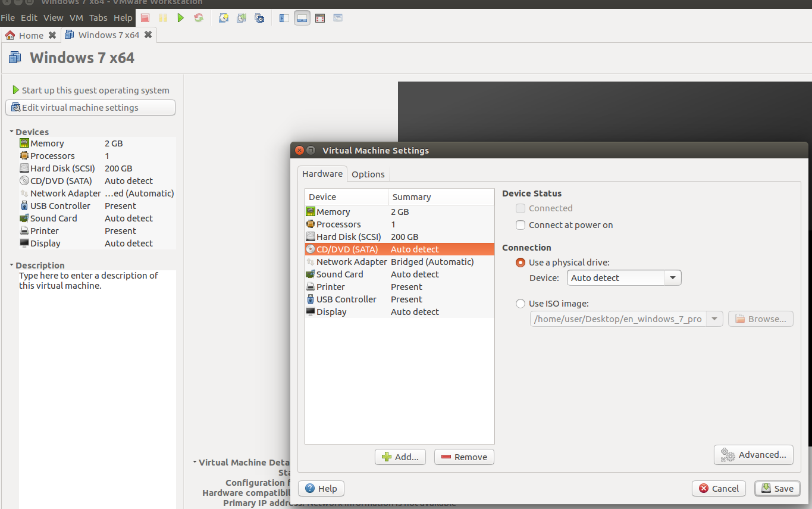Click the Help button in settings dialog

click(321, 489)
